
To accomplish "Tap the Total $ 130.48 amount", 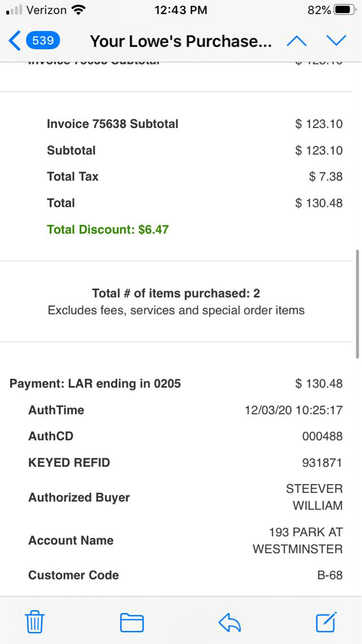I will click(x=319, y=203).
